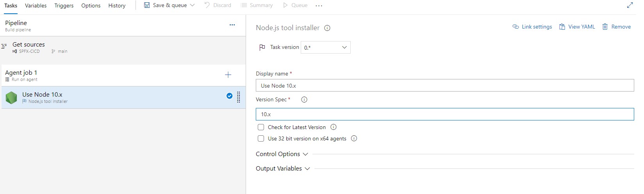Click the Version Spec input field
Image resolution: width=644 pixels, height=194 pixels.
[x=444, y=114]
